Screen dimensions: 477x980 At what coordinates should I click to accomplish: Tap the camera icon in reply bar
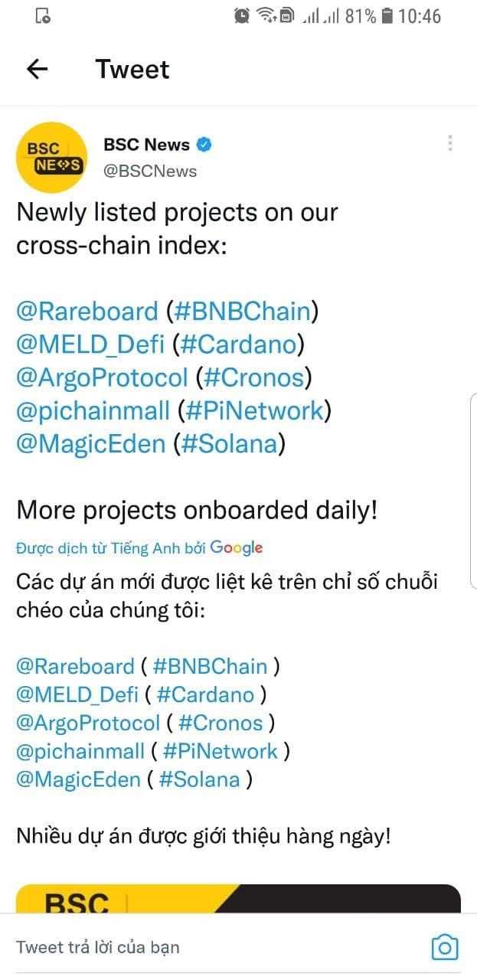click(445, 947)
